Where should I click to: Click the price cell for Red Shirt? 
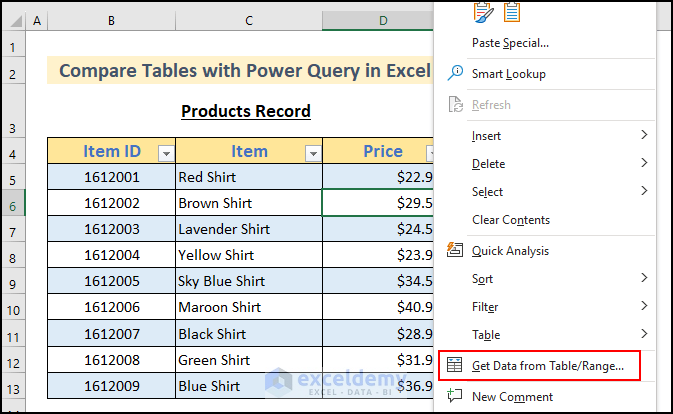[x=378, y=177]
